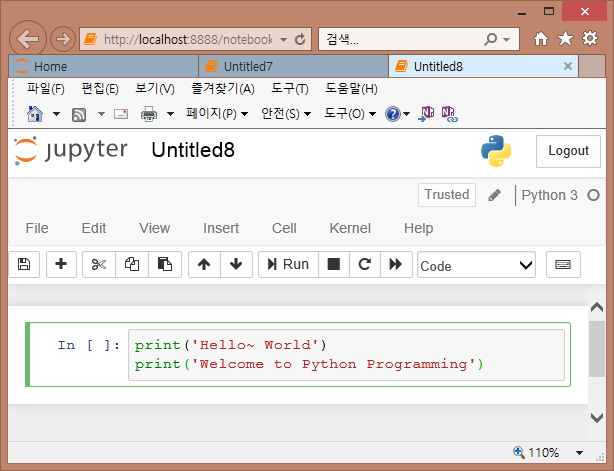Open command palette keyboard icon

pos(563,264)
